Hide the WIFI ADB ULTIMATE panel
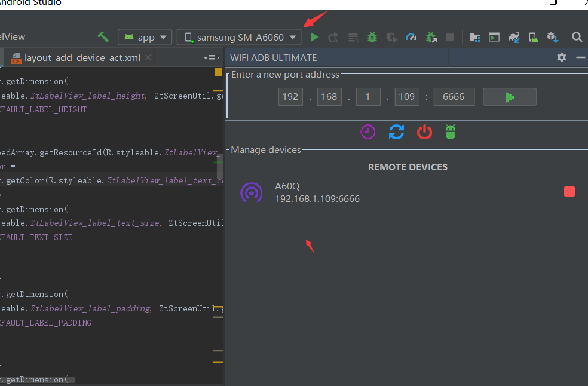 (x=580, y=57)
